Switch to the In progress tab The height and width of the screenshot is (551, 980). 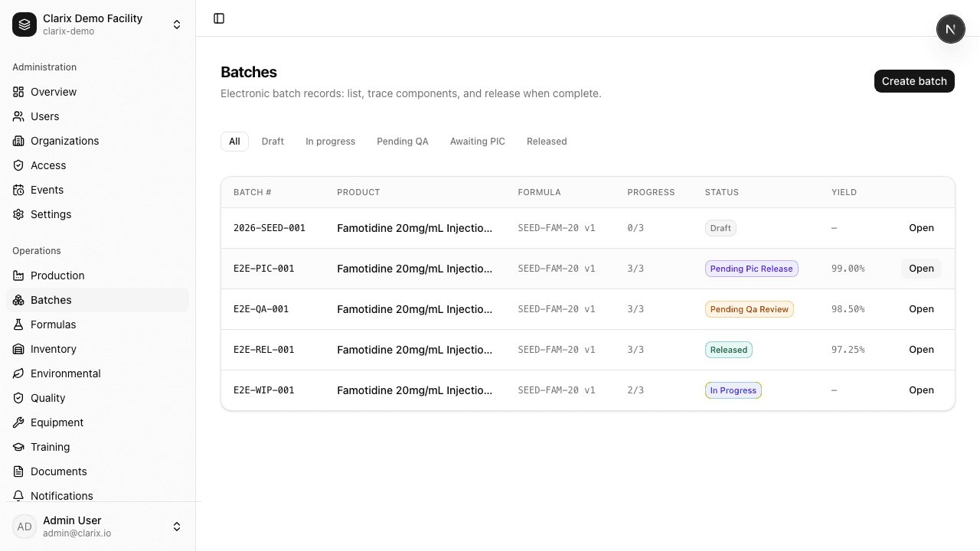coord(330,142)
